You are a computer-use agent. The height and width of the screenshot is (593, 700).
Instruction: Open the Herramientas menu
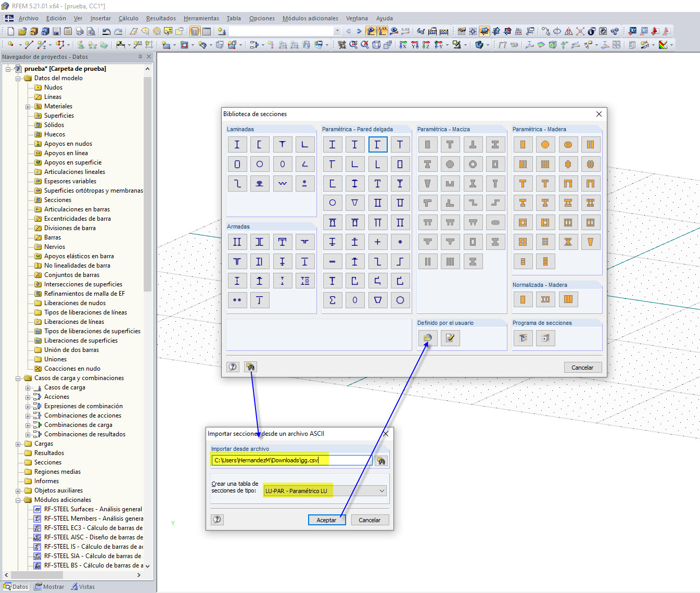click(201, 18)
